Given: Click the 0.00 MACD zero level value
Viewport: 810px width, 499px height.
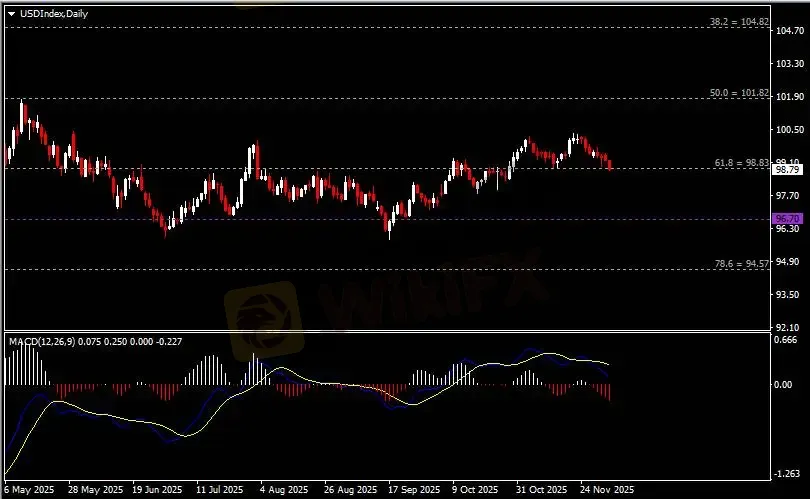Looking at the screenshot, I should coord(783,384).
